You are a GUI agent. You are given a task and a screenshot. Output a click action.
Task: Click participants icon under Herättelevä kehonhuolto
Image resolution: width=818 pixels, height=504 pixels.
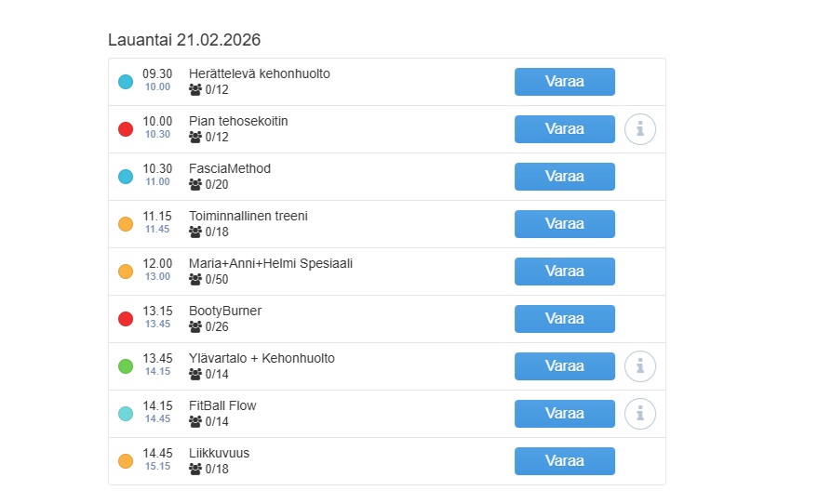coord(195,90)
